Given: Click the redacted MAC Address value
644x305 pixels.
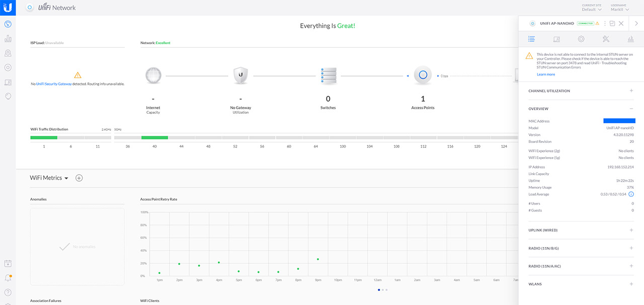Looking at the screenshot, I should click(619, 121).
